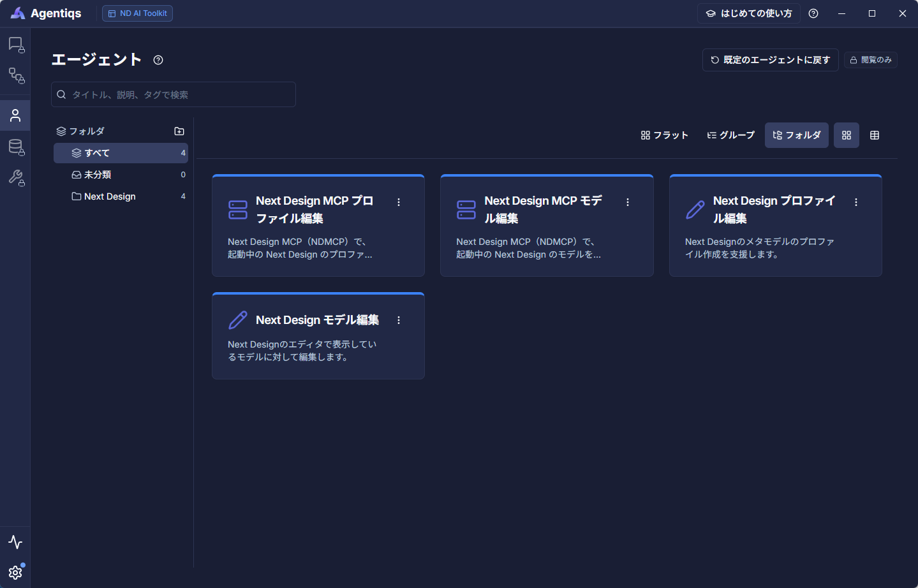Maximize the Agentiqs window
Viewport: 918px width, 588px height.
click(x=872, y=13)
